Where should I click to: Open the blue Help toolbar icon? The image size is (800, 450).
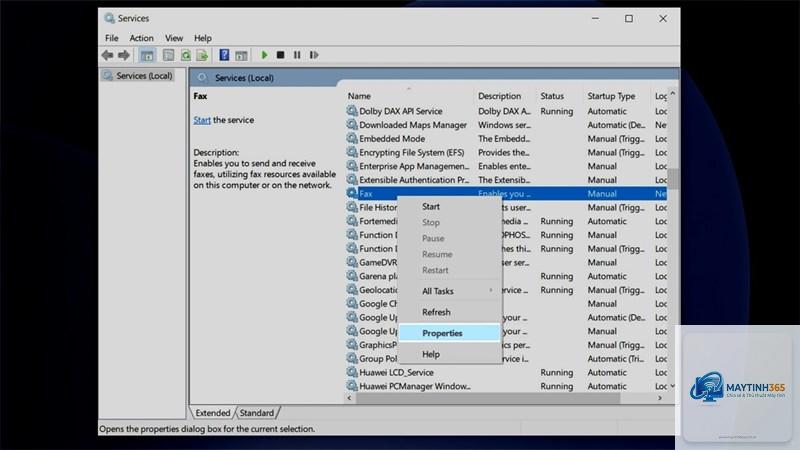[224, 55]
